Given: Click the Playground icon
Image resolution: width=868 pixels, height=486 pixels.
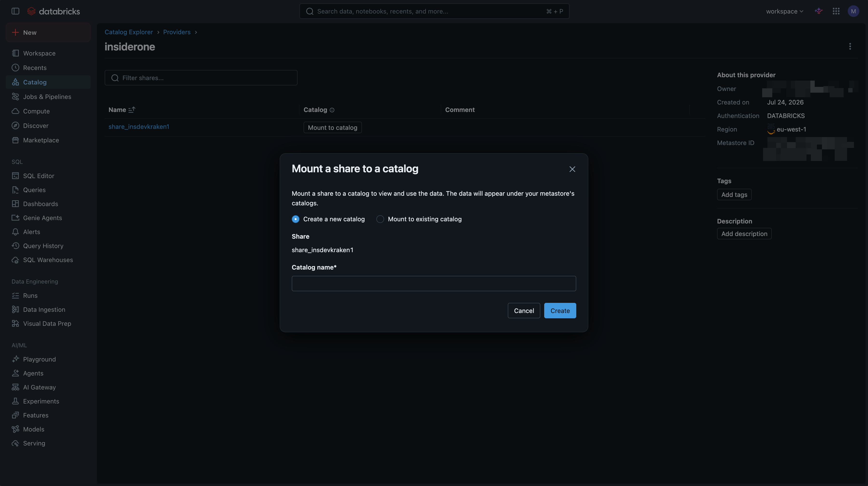Looking at the screenshot, I should pyautogui.click(x=15, y=359).
